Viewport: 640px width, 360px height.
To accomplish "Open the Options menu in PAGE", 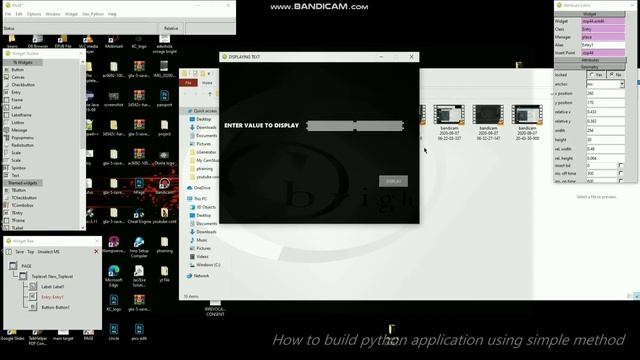I will tap(34, 14).
